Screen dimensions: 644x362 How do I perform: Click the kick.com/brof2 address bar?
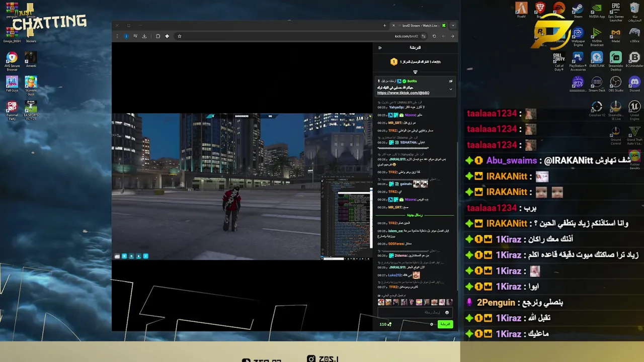click(407, 36)
